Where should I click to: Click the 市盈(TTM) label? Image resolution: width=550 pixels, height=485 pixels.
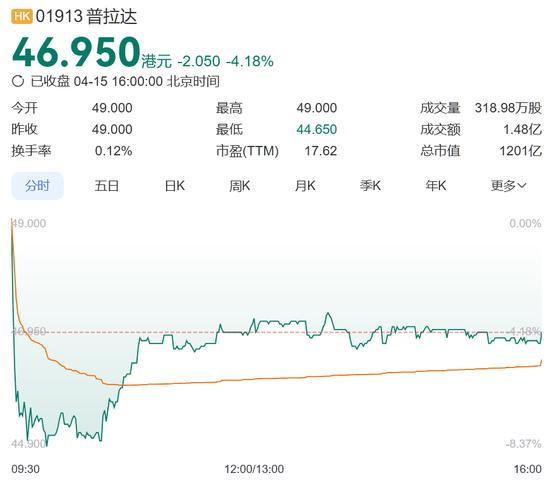tap(247, 151)
